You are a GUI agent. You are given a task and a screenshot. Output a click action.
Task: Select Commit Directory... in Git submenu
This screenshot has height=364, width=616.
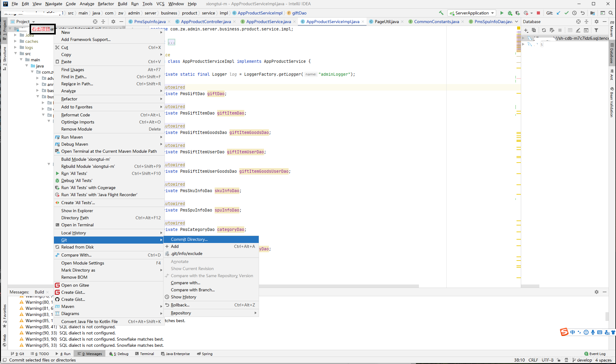click(x=211, y=239)
